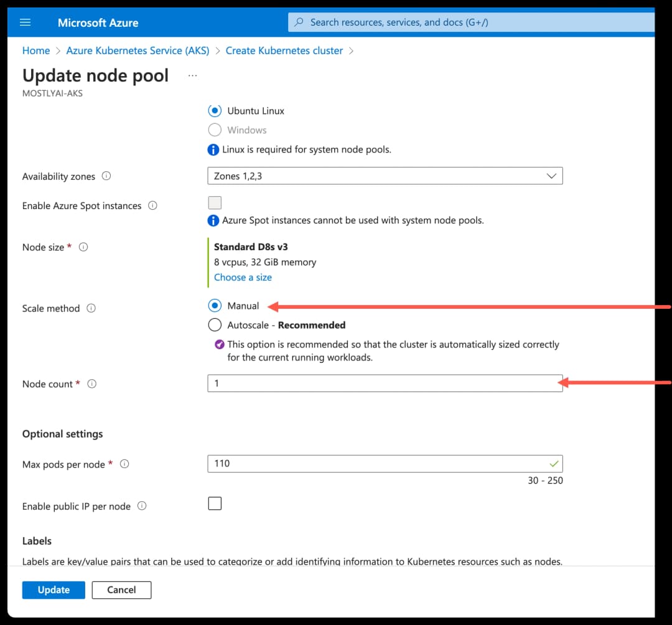Show the Availability zones info tooltip
This screenshot has width=672, height=625.
[x=106, y=176]
